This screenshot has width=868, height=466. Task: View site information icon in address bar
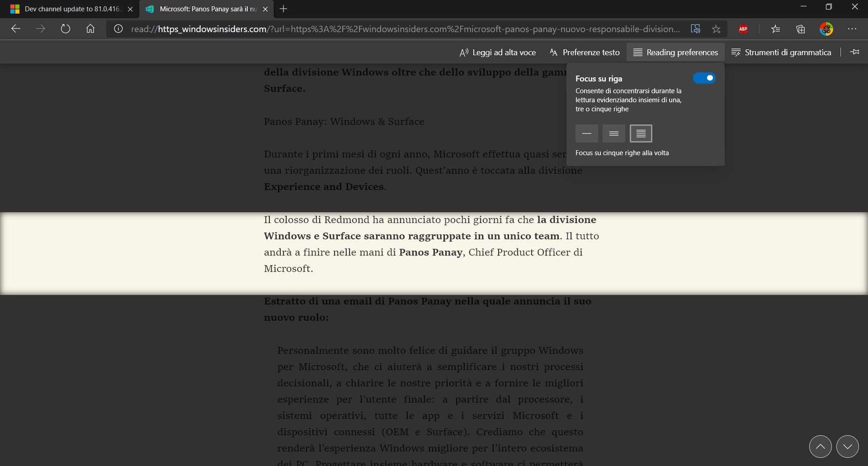[x=118, y=29]
